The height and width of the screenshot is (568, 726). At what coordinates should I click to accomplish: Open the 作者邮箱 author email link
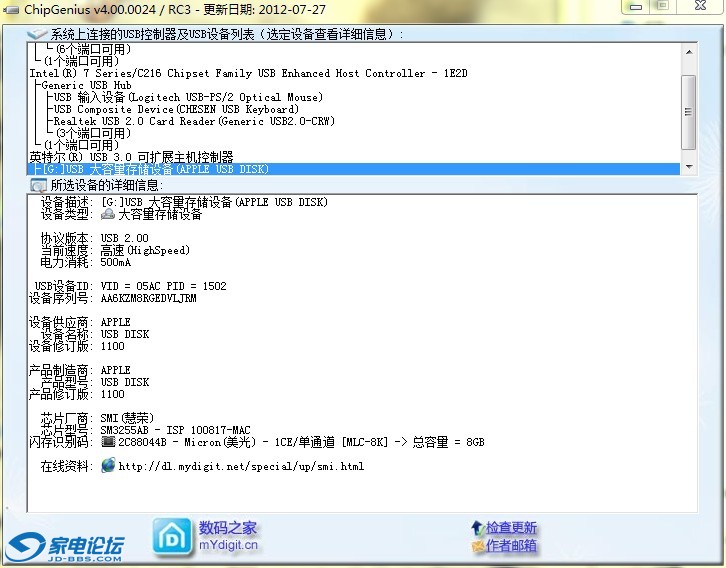(511, 546)
